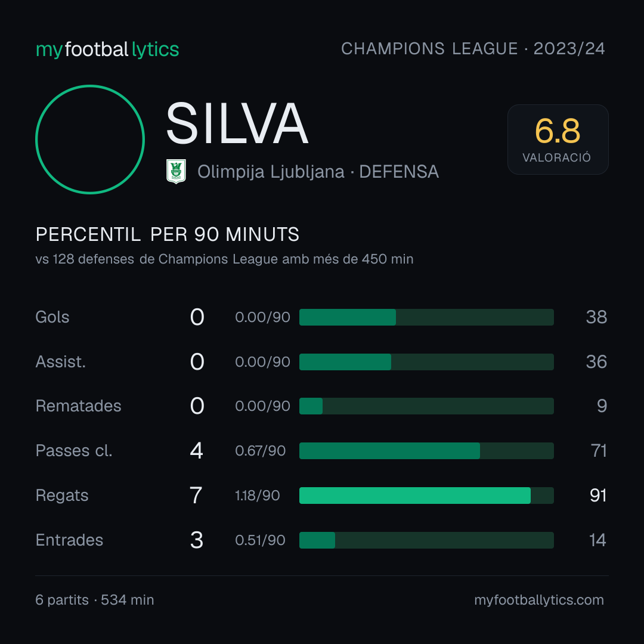
Task: Click the Percentil per 90 minuts heading
Action: (x=167, y=234)
